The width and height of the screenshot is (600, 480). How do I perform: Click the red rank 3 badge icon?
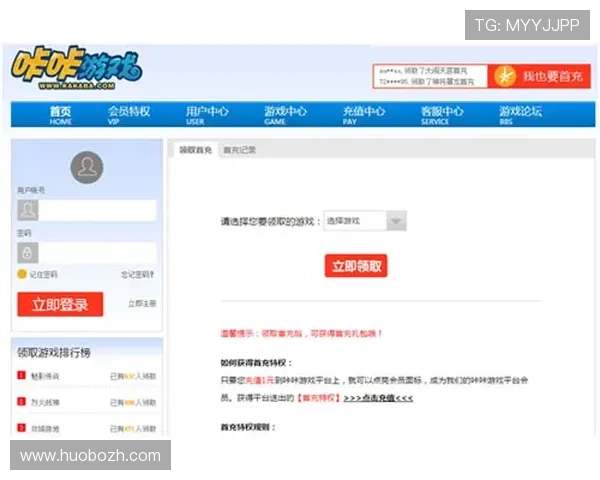[21, 427]
